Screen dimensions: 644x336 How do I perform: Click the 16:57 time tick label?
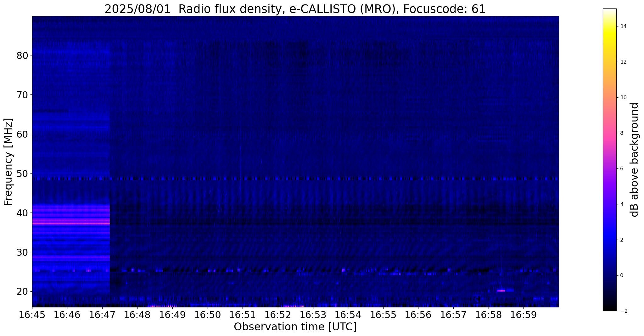click(x=454, y=315)
